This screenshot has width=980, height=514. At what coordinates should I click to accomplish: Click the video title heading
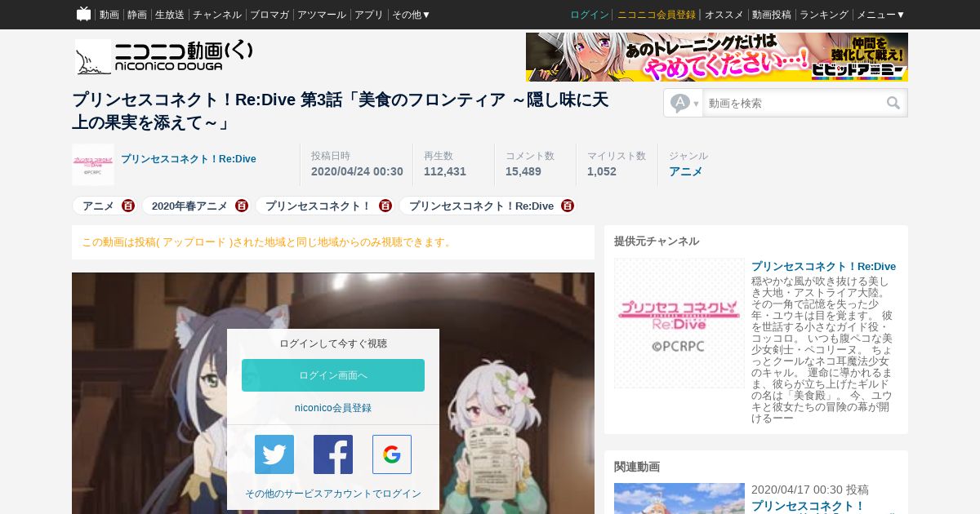point(341,111)
